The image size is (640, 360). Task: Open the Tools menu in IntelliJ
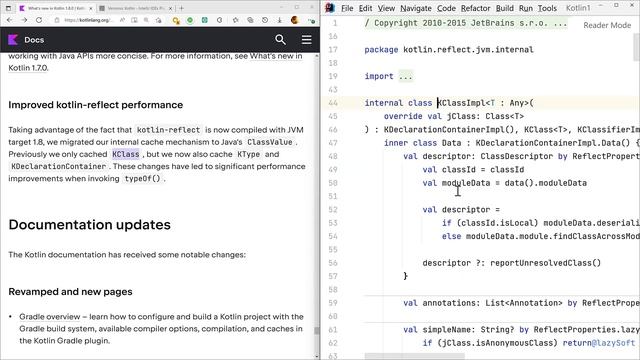tap(547, 8)
